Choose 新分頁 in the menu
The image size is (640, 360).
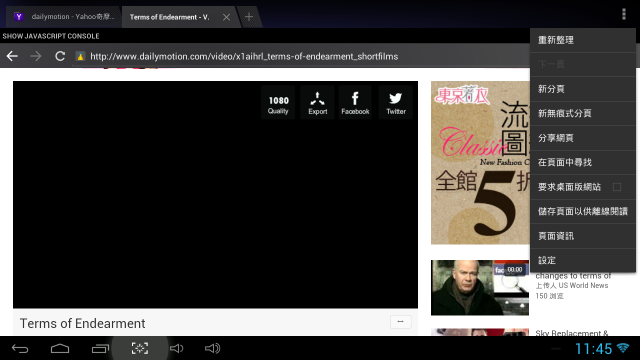583,89
